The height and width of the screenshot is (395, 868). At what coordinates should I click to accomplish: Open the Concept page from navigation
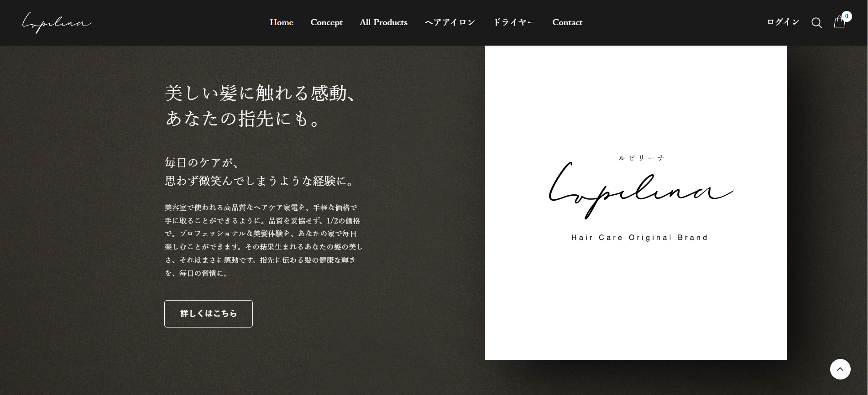(x=326, y=22)
